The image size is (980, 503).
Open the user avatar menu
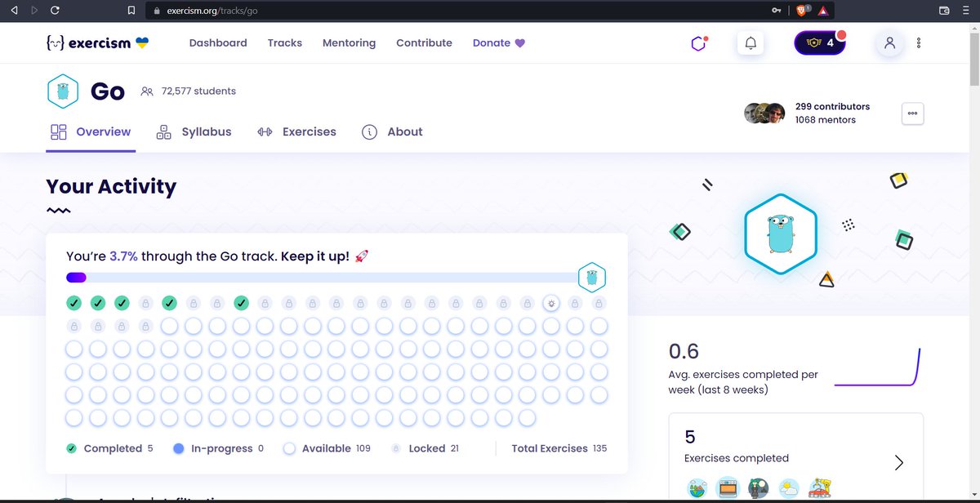click(x=890, y=43)
